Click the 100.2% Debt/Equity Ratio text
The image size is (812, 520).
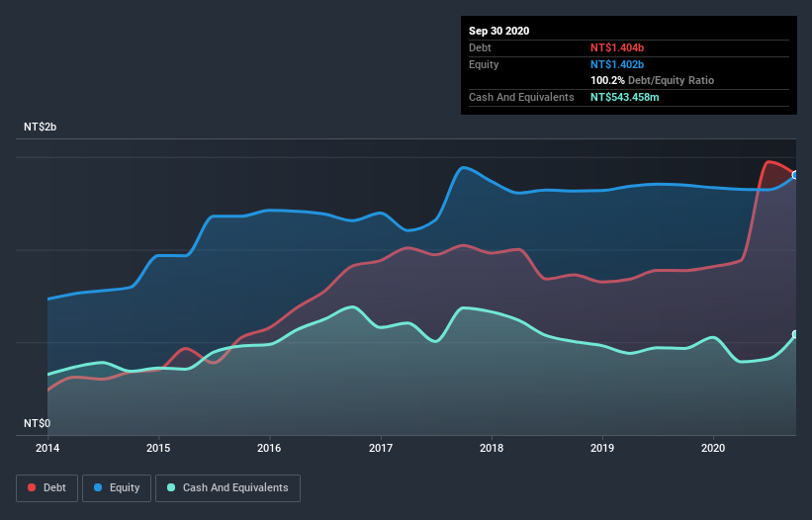(652, 80)
